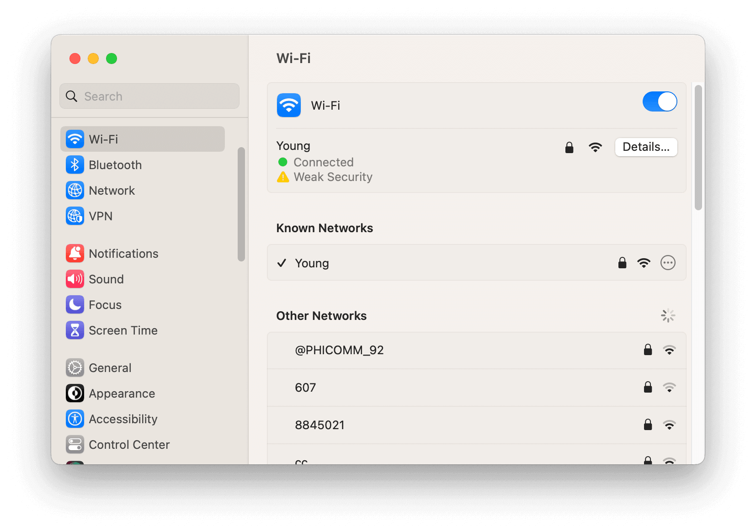
Task: Click the Other Networks heading
Action: (x=321, y=316)
